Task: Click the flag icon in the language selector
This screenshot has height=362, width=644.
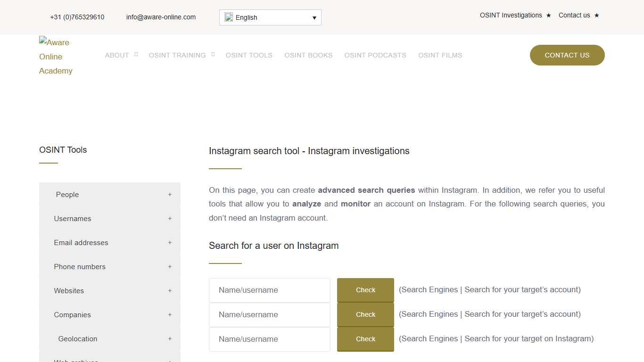Action: 229,17
